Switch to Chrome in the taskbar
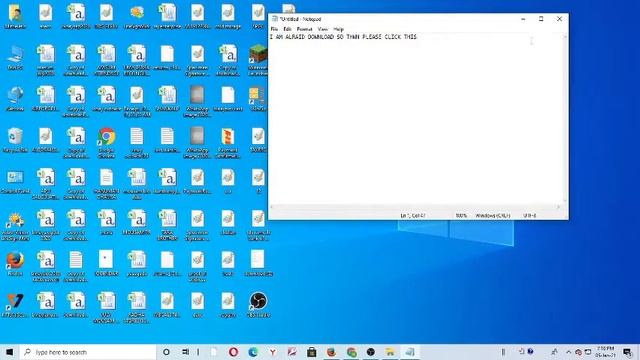640x360 pixels. tap(351, 352)
